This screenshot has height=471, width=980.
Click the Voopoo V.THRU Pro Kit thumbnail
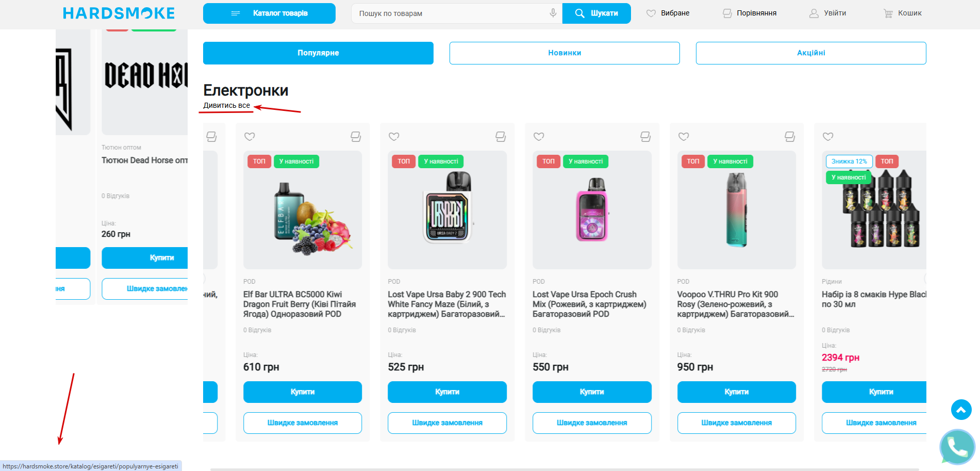pos(736,210)
